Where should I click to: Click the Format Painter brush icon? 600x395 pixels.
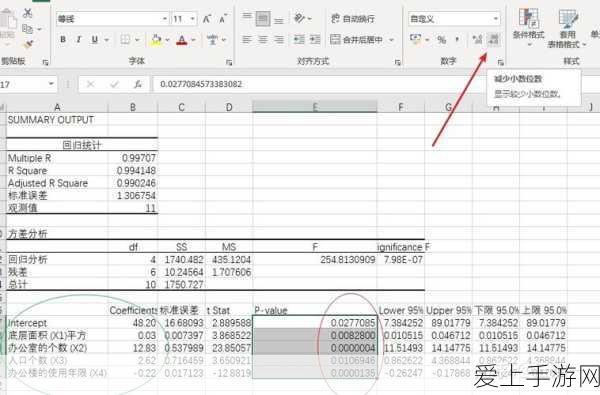[x=28, y=45]
